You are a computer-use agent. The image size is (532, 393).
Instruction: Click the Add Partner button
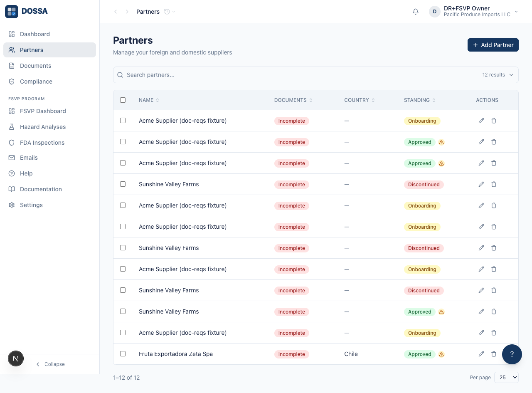click(x=493, y=45)
